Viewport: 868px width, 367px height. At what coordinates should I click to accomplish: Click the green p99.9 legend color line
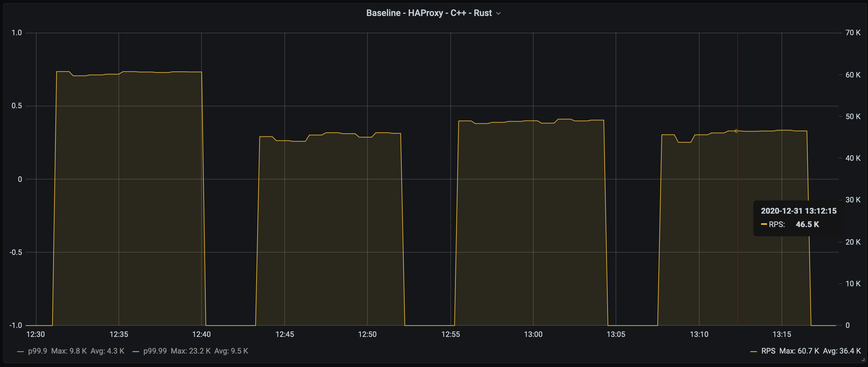pyautogui.click(x=20, y=352)
